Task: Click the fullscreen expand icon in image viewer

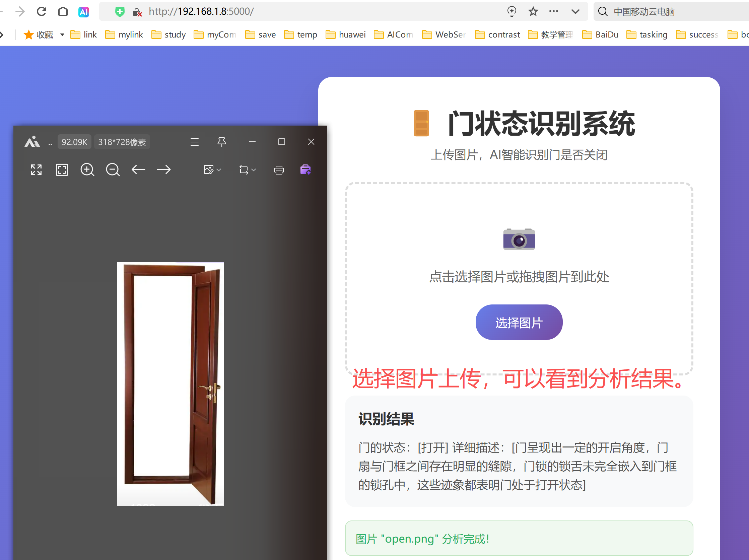Action: pos(36,169)
